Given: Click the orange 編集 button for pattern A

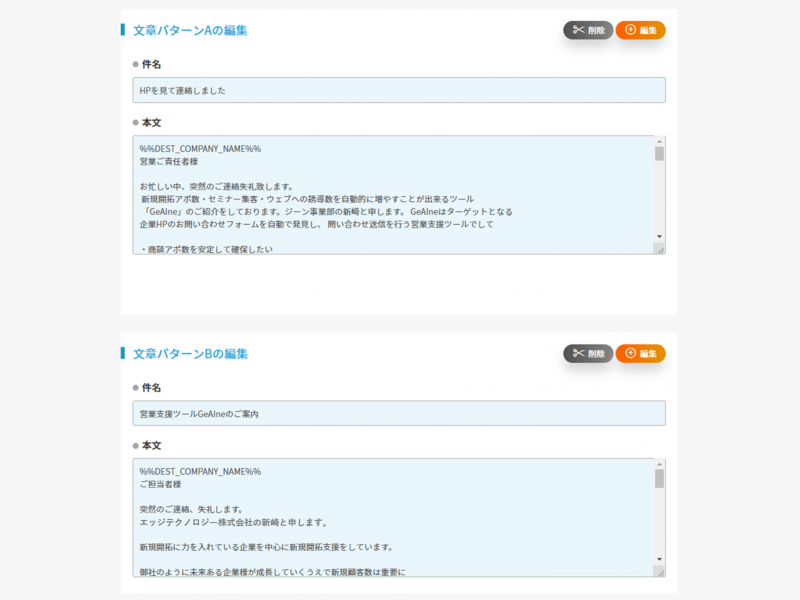Looking at the screenshot, I should (640, 30).
